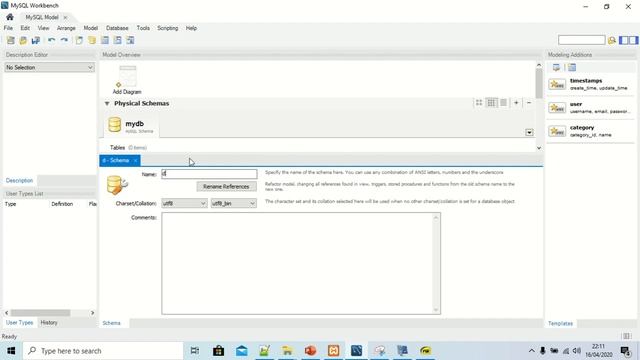Click the Add Table toolbar icon
The height and width of the screenshot is (360, 640).
point(105,40)
